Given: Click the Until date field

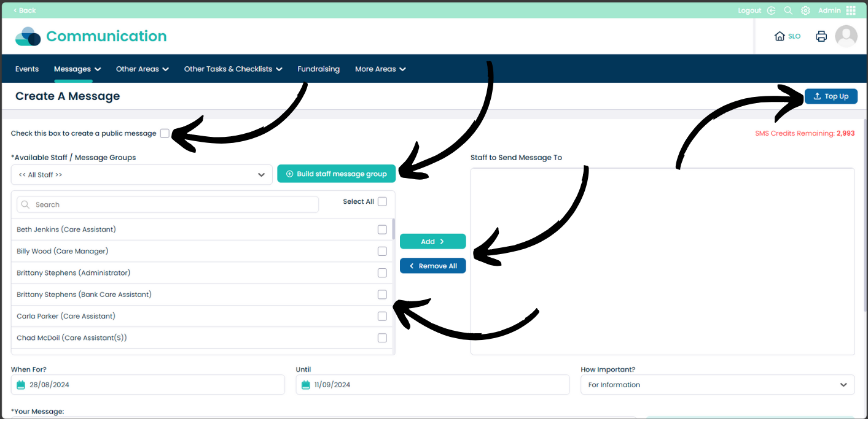Looking at the screenshot, I should click(x=432, y=385).
